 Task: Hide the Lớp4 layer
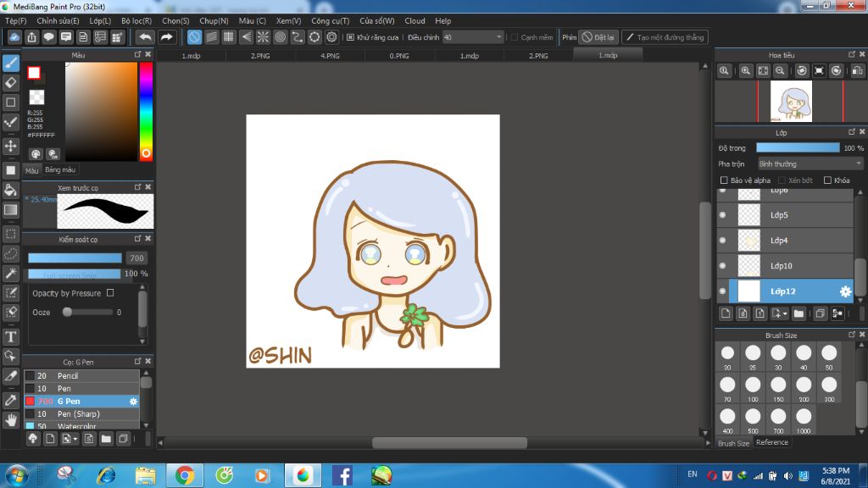pyautogui.click(x=722, y=240)
